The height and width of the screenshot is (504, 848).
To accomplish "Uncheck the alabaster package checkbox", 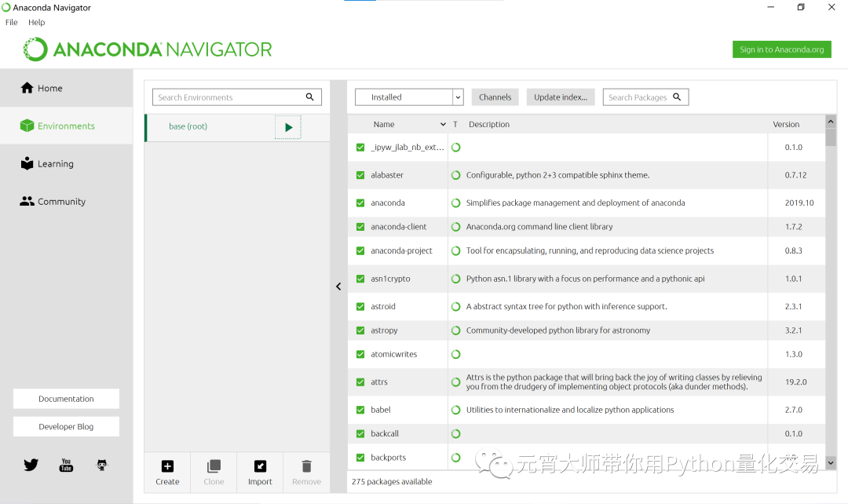I will pos(360,175).
